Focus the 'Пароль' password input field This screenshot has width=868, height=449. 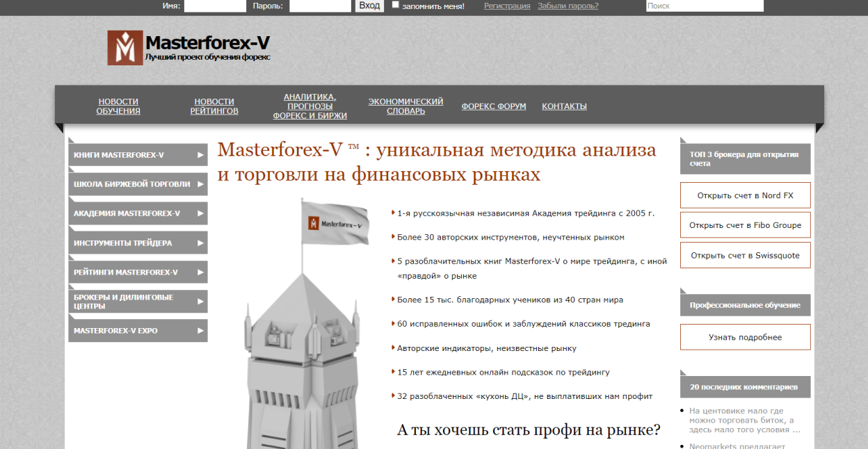[x=320, y=6]
